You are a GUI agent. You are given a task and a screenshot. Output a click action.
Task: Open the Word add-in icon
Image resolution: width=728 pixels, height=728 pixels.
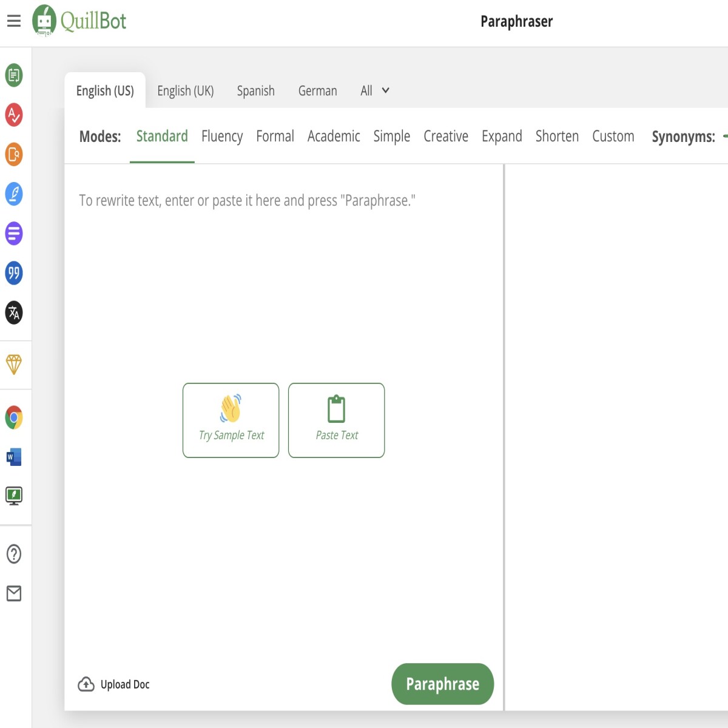click(14, 457)
